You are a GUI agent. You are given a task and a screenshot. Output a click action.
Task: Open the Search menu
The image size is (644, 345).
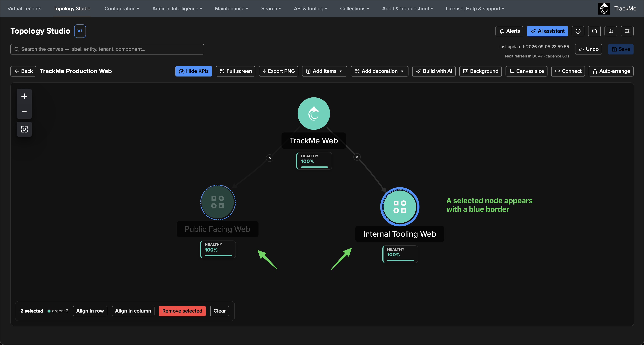click(x=271, y=9)
